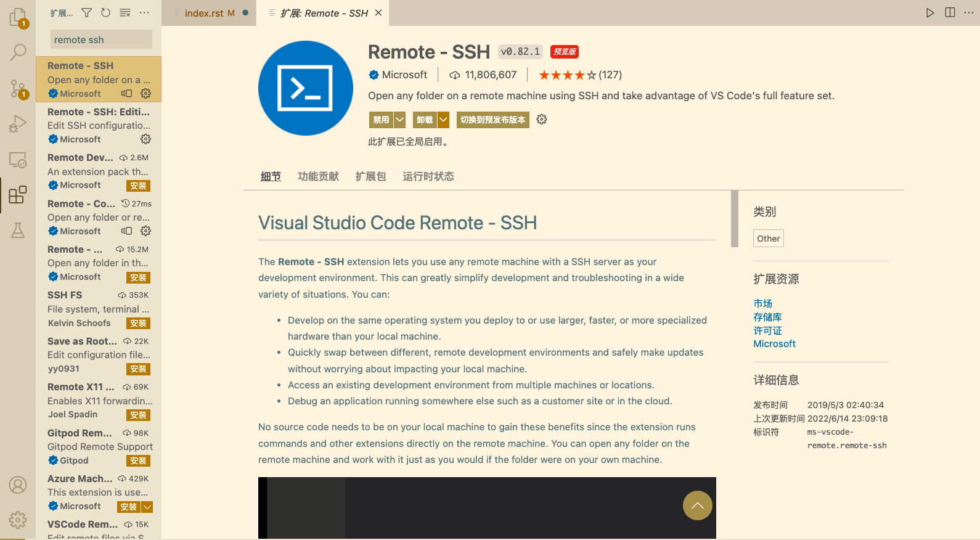Open the 功能贡献 tab

pos(318,176)
